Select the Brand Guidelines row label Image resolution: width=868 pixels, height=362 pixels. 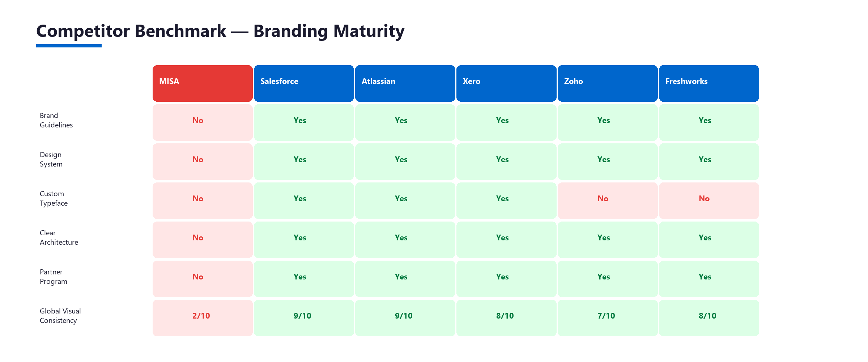56,120
